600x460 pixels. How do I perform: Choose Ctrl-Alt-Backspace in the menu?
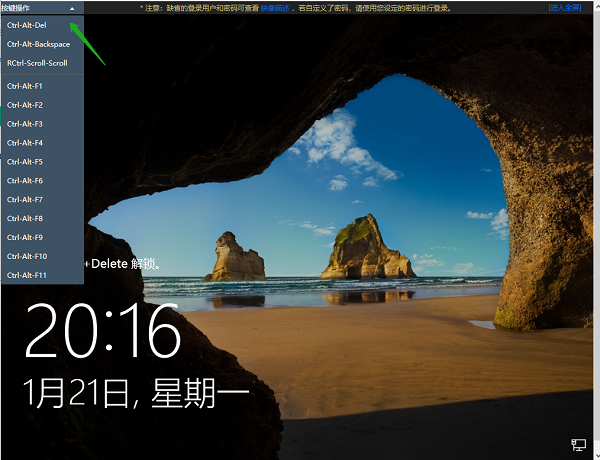36,44
